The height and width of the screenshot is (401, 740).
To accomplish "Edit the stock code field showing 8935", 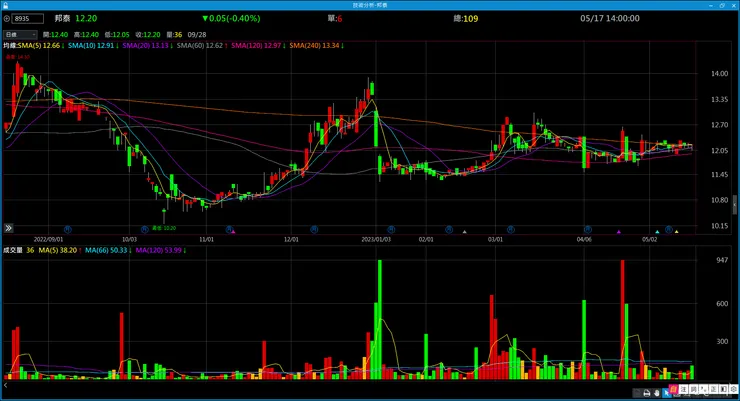I will click(x=28, y=19).
